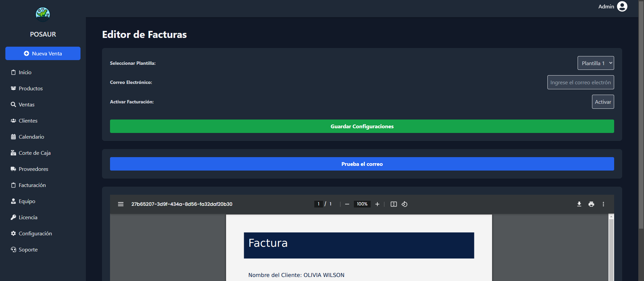Click the 100% zoom level field
644x281 pixels.
point(362,204)
